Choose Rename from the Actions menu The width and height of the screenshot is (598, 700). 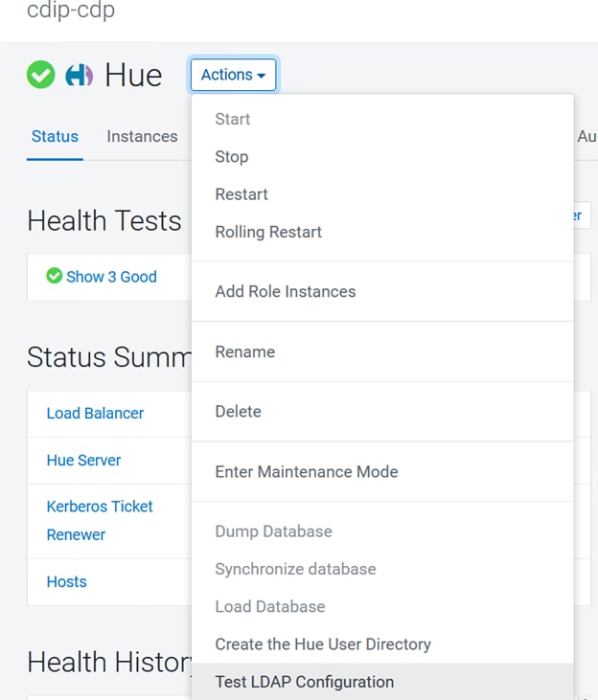[x=382, y=351]
